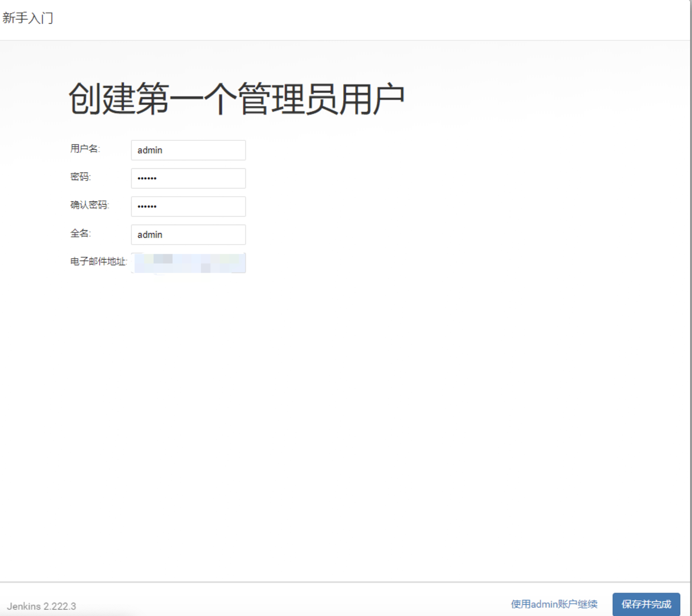Click the 确认密码 field label
Screen dimensions: 692x616
click(90, 205)
